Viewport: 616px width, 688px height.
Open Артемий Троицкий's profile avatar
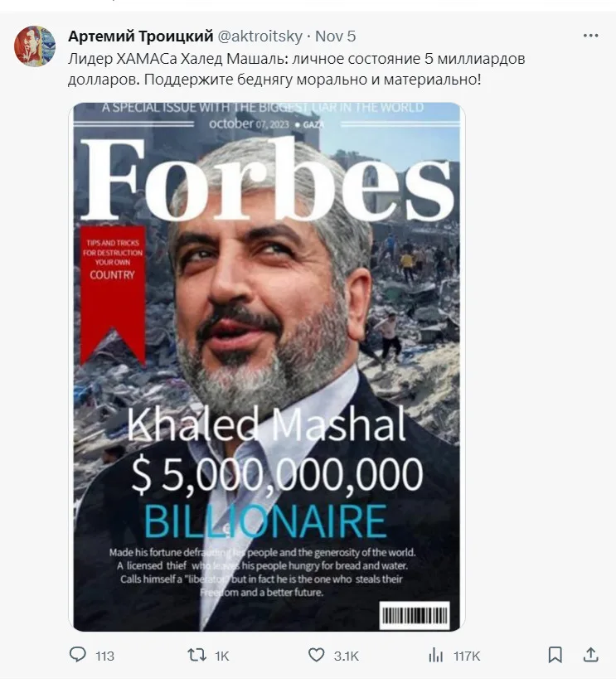pyautogui.click(x=35, y=46)
